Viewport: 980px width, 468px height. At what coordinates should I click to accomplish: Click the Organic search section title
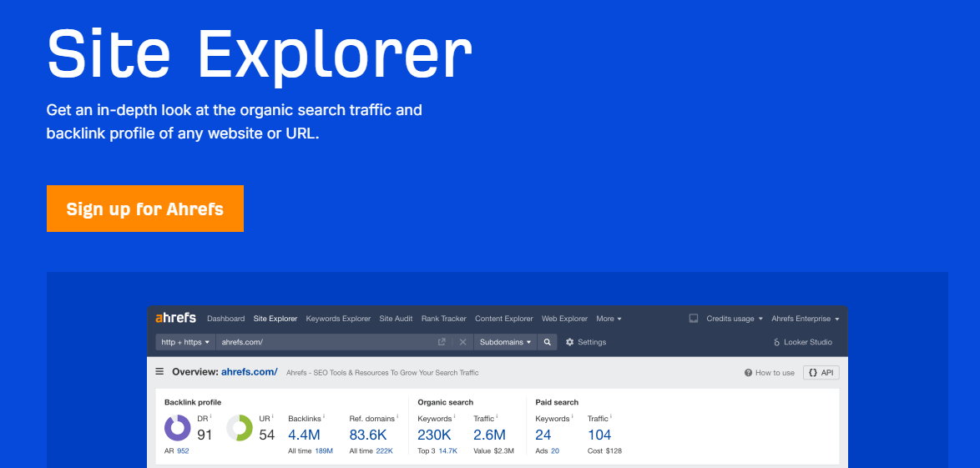[445, 402]
